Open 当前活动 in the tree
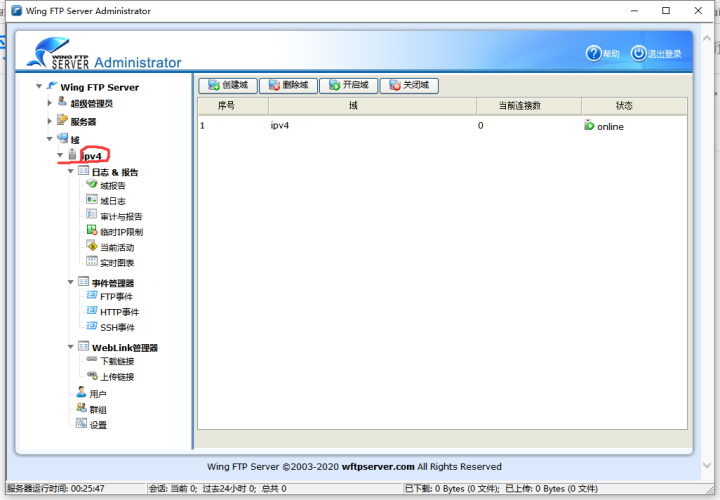 pos(117,248)
